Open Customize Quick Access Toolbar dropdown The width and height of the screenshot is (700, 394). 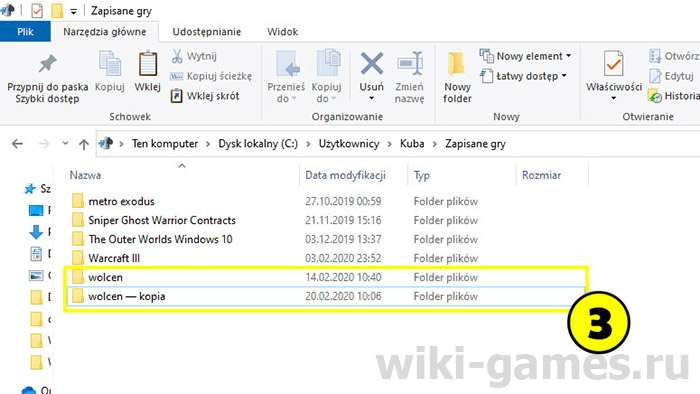point(73,12)
